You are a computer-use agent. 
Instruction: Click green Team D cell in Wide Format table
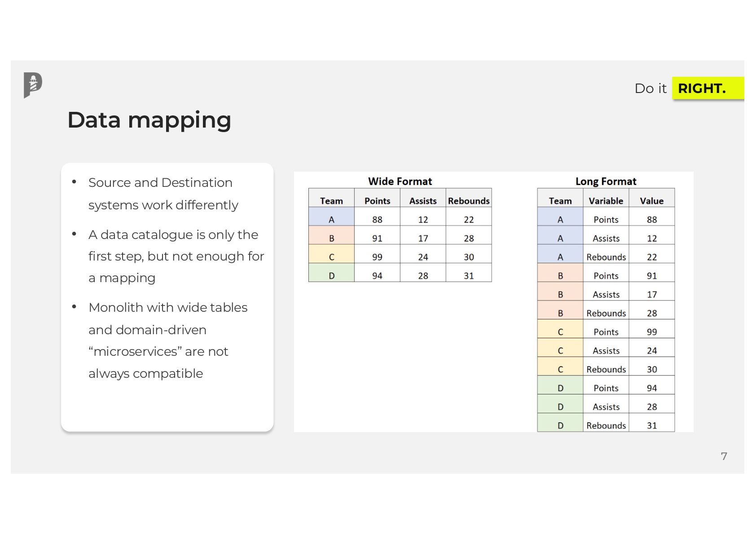[331, 276]
